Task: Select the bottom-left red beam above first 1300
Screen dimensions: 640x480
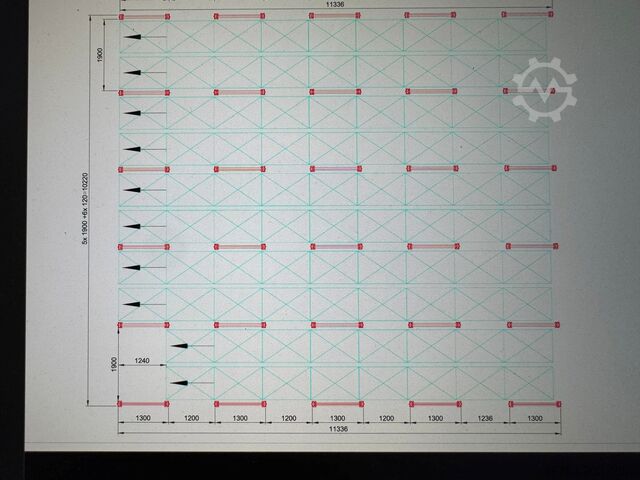Action: pyautogui.click(x=143, y=404)
